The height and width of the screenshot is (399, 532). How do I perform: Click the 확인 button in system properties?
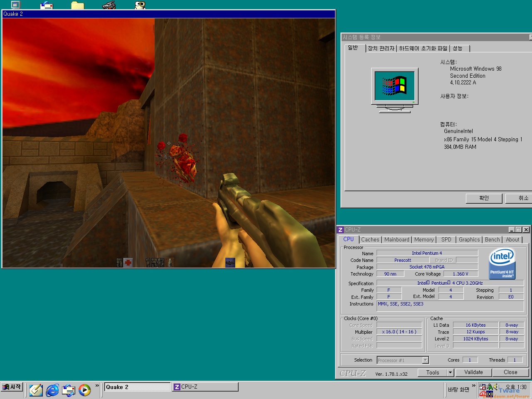(484, 198)
